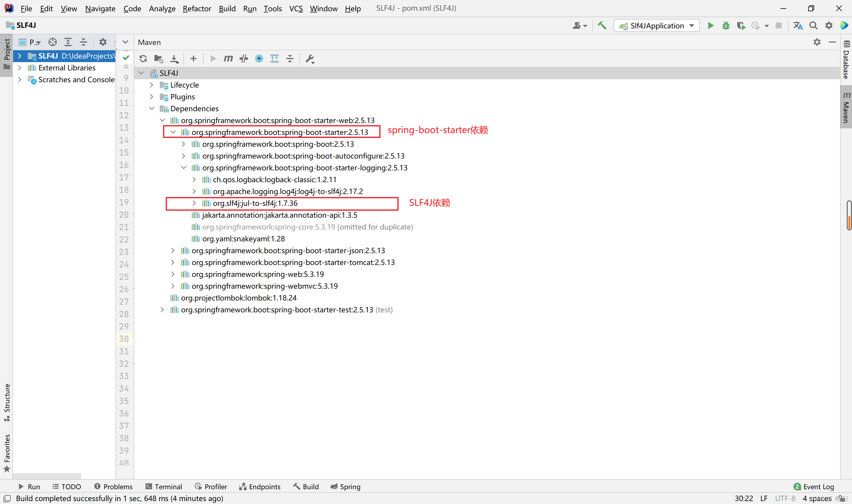Open the Help menu

[x=353, y=9]
